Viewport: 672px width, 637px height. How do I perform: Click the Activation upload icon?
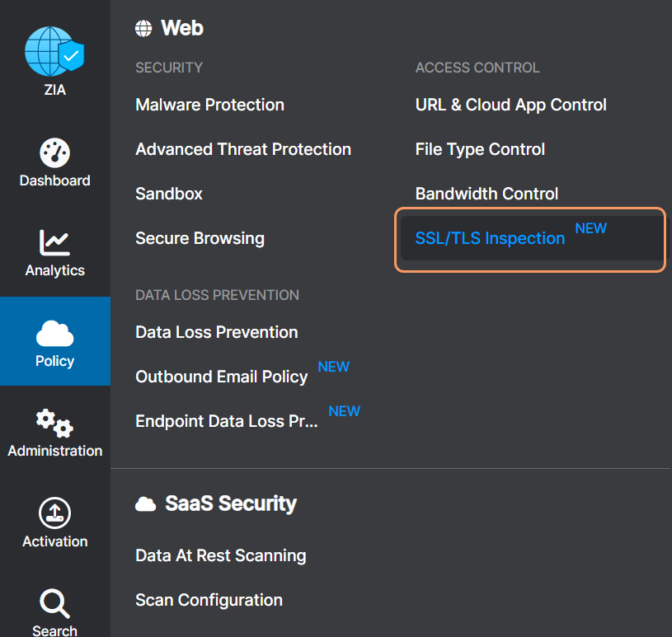click(54, 513)
